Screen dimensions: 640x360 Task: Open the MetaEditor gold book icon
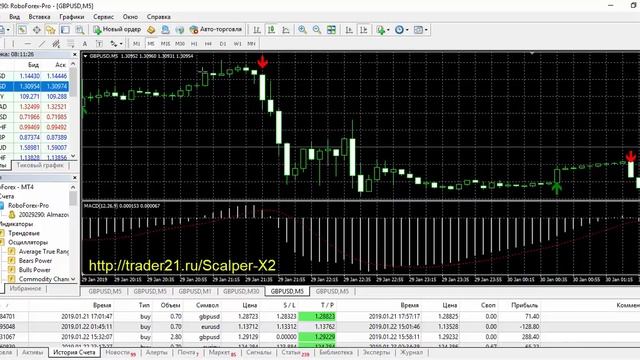click(151, 30)
